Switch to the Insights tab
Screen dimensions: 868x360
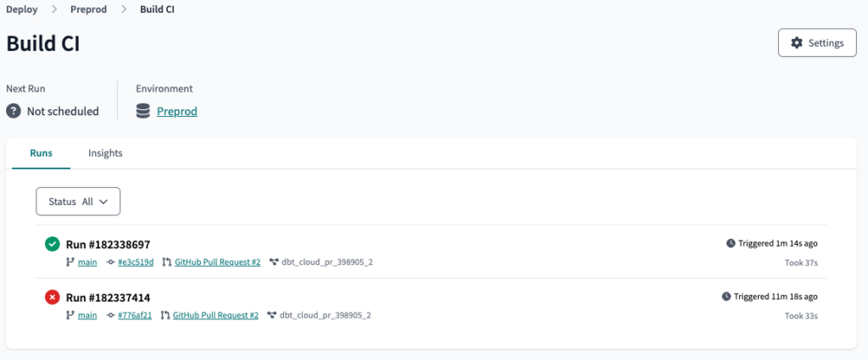105,153
